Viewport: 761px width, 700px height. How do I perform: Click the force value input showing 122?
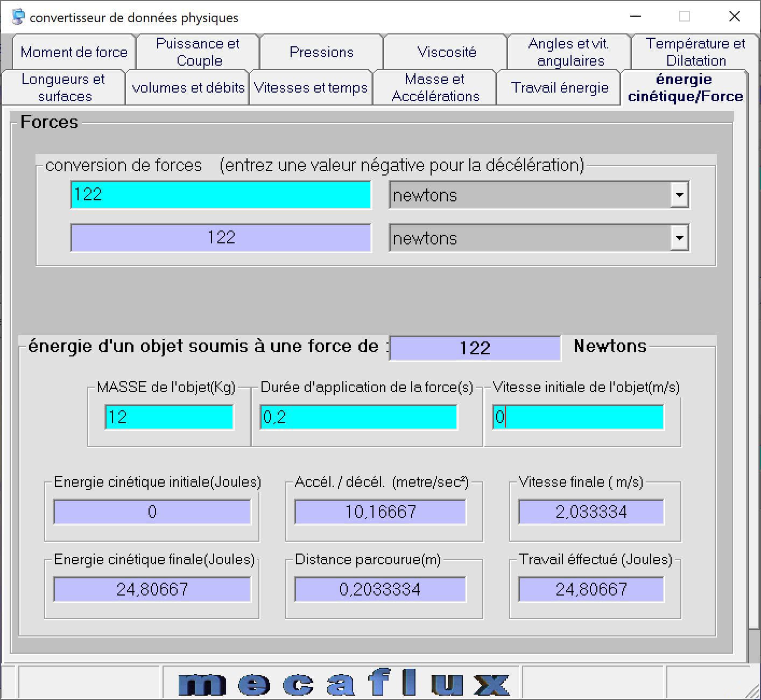pyautogui.click(x=221, y=194)
